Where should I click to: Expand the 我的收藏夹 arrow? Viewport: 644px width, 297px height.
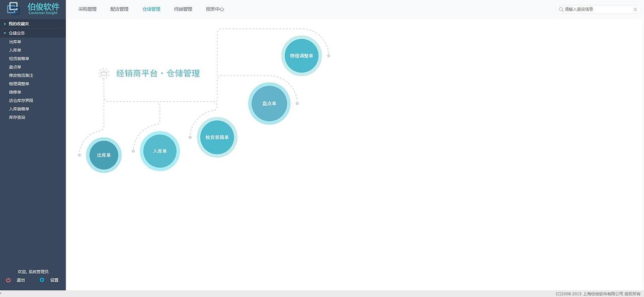[5, 24]
